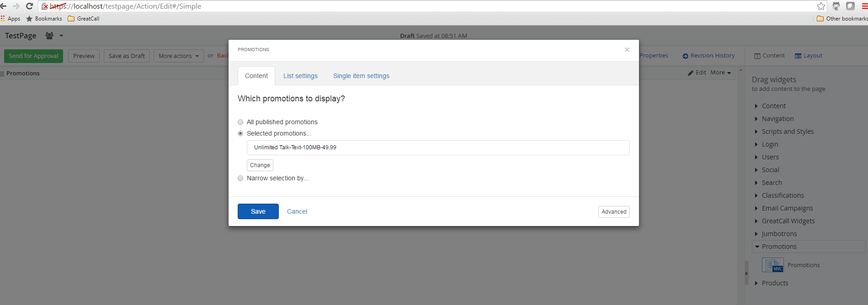868x305 pixels.
Task: Click the Promotions widget label in sidebar
Action: (x=804, y=265)
